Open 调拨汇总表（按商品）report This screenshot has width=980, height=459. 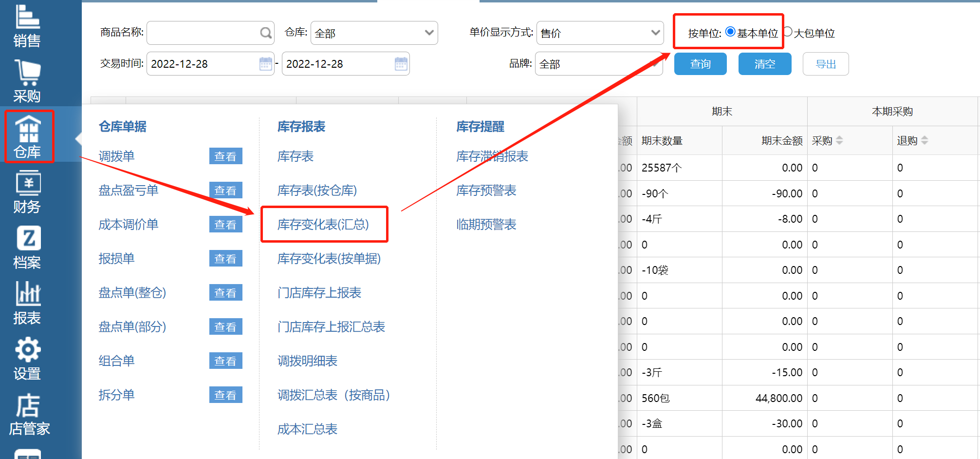click(334, 395)
